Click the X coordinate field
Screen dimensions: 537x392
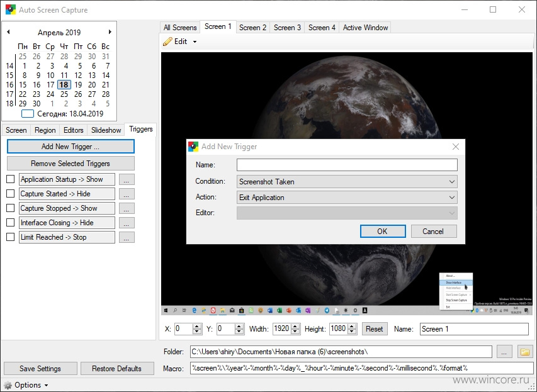click(x=184, y=329)
